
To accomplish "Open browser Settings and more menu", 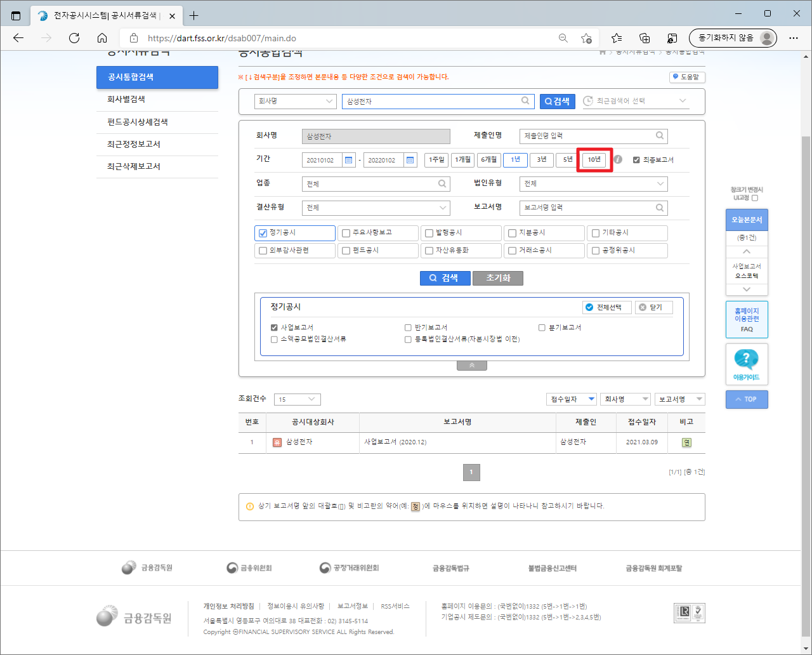I will [794, 38].
